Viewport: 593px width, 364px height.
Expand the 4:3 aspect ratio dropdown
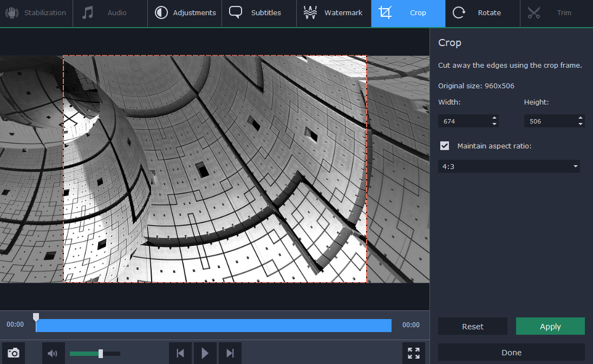pyautogui.click(x=575, y=167)
